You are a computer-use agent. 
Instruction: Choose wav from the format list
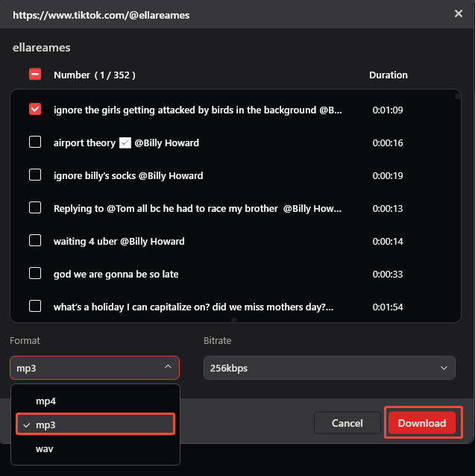tap(95, 448)
